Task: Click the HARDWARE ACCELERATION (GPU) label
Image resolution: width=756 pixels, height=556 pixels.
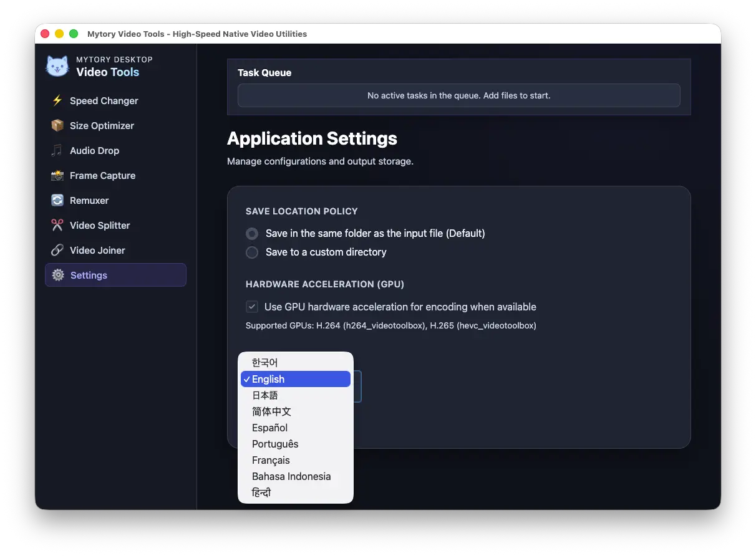Action: (x=325, y=284)
